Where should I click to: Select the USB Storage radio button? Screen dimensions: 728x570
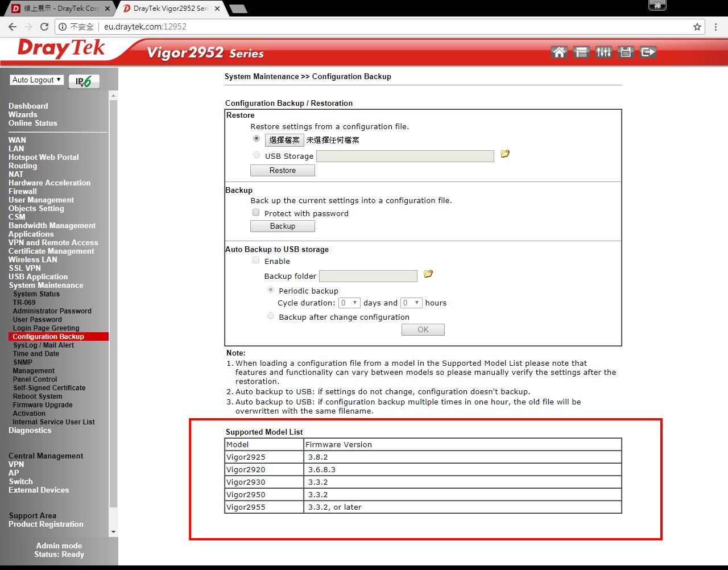[257, 155]
